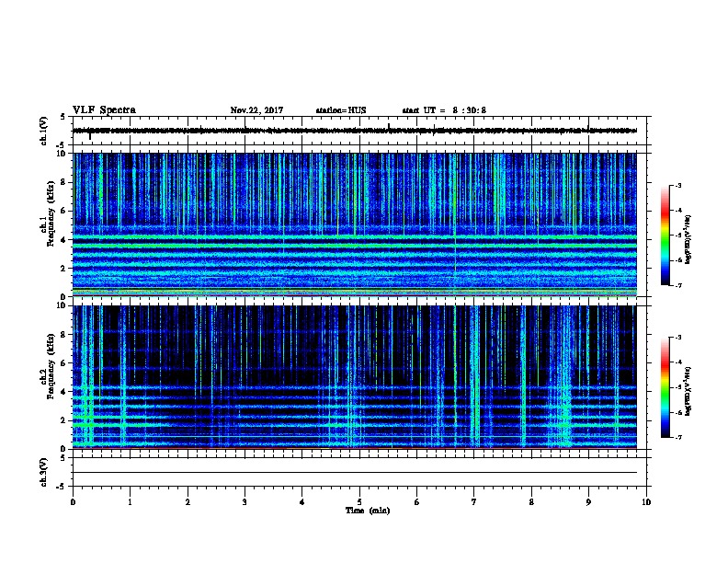Click the '5' tick label on time axis
The width and height of the screenshot is (728, 563).
click(x=359, y=502)
